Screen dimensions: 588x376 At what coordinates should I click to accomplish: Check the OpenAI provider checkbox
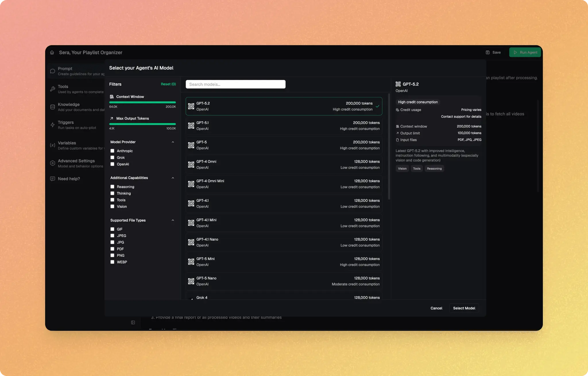(112, 164)
